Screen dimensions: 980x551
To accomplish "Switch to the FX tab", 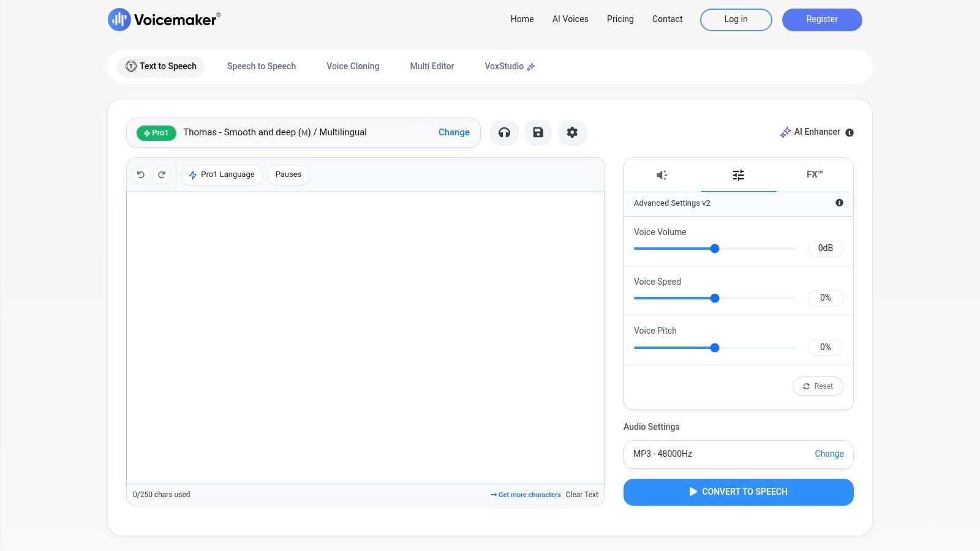I will pos(815,175).
